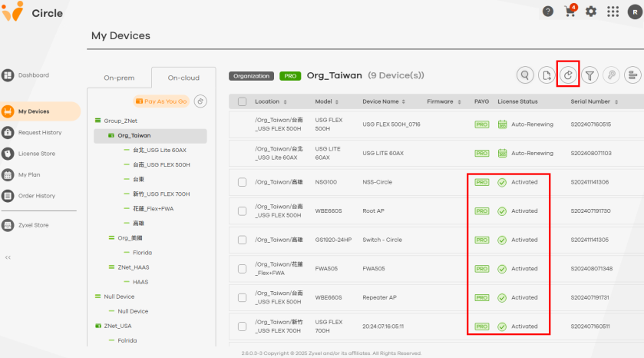Open the shopping cart
644x358 pixels.
570,11
